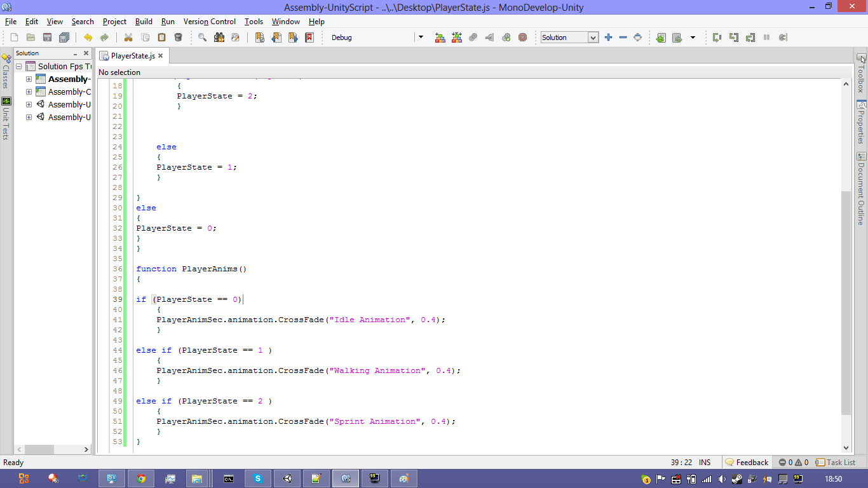Open the Build menu
The height and width of the screenshot is (488, 868).
tap(144, 22)
